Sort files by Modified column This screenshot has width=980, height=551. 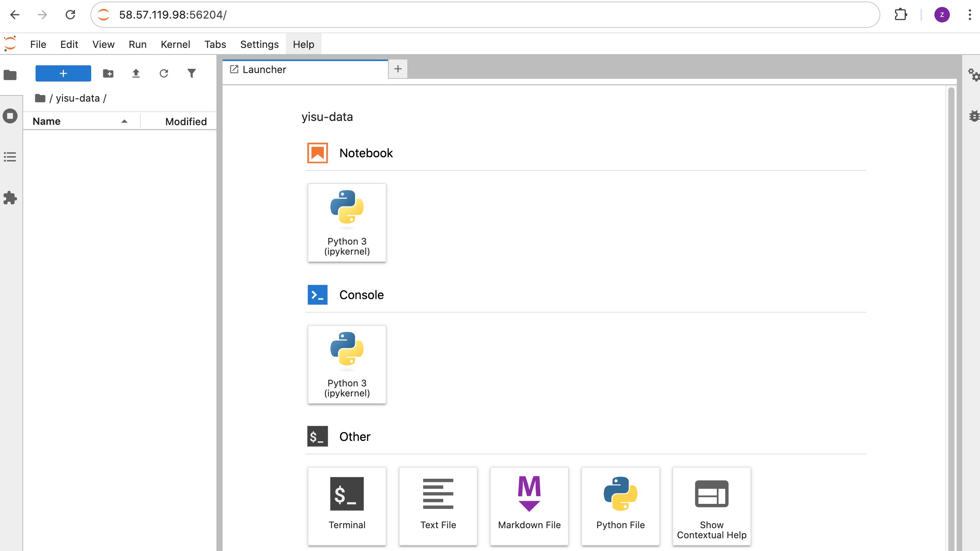tap(185, 121)
